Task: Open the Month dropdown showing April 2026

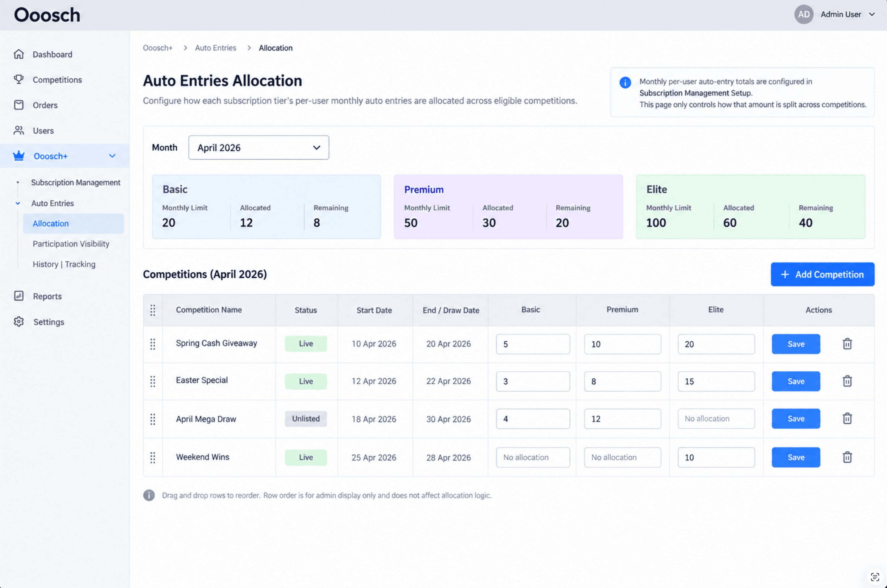Action: [259, 148]
